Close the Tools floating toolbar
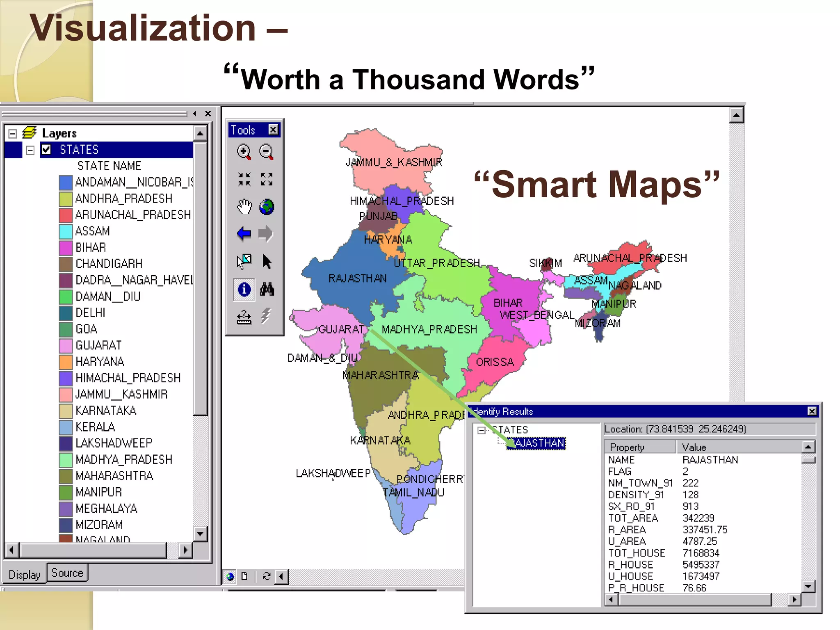Image resolution: width=840 pixels, height=630 pixels. (273, 130)
